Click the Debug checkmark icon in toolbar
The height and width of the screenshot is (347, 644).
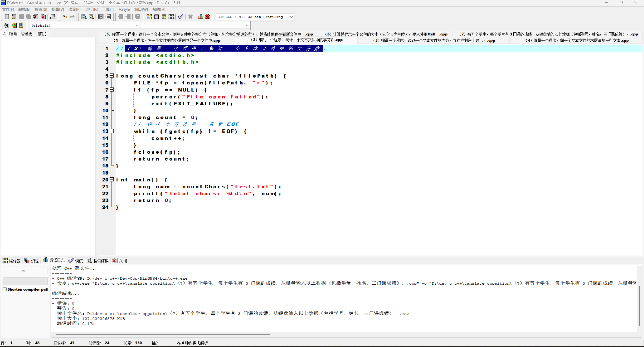tap(181, 17)
